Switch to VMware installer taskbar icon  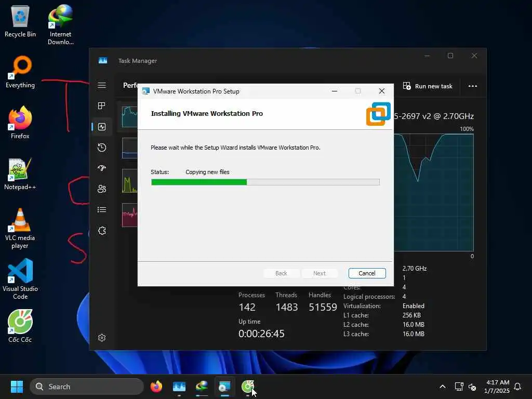tap(224, 387)
